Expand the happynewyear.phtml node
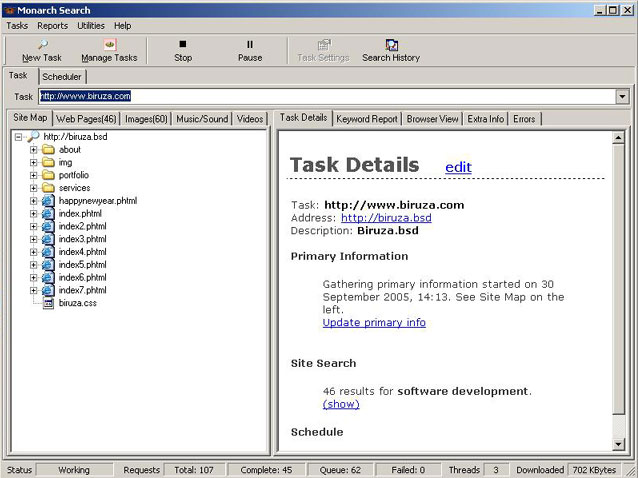The width and height of the screenshot is (638, 478). click(34, 201)
